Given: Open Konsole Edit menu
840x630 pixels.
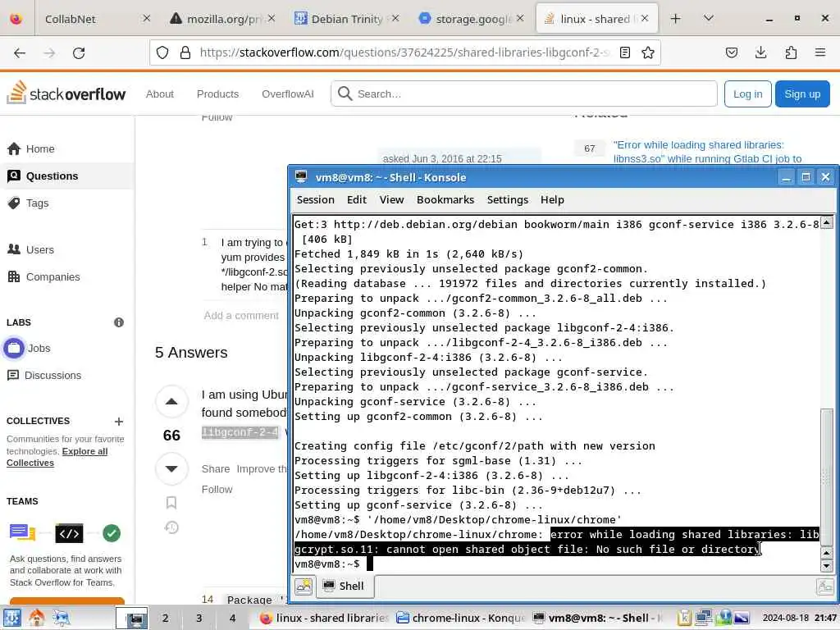Looking at the screenshot, I should click(356, 200).
